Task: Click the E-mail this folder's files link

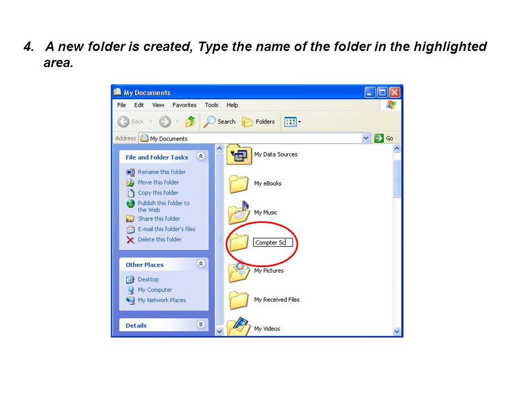Action: click(167, 229)
